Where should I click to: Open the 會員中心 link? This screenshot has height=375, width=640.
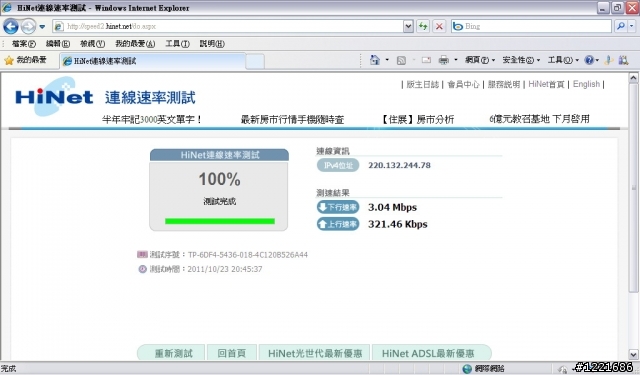click(x=463, y=84)
